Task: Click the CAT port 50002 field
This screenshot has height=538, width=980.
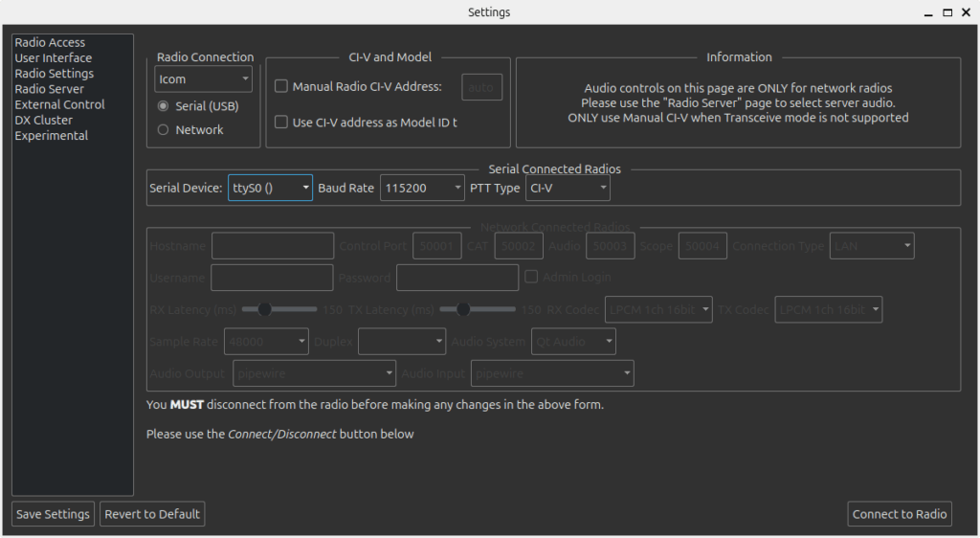Action: click(x=519, y=246)
